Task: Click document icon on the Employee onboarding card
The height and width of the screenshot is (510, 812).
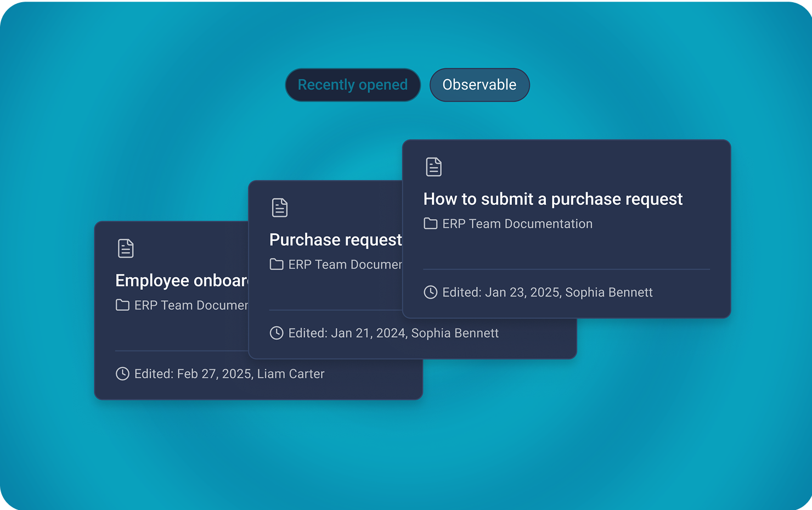Action: click(x=126, y=248)
